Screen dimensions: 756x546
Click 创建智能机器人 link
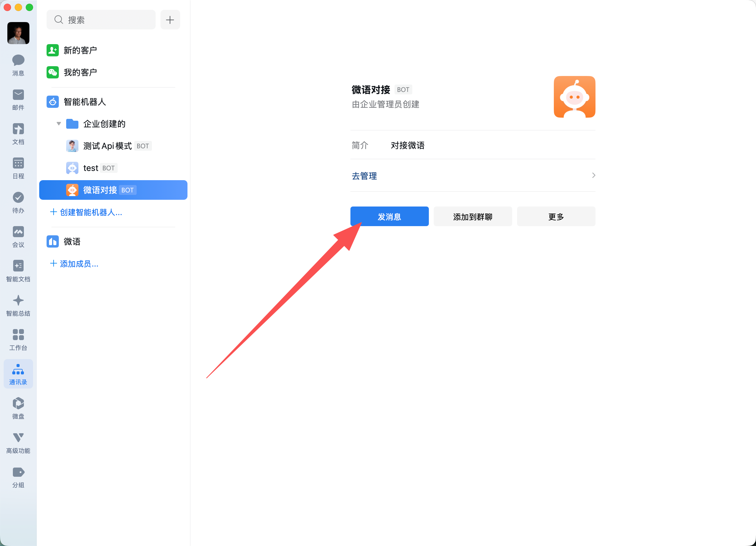[86, 212]
